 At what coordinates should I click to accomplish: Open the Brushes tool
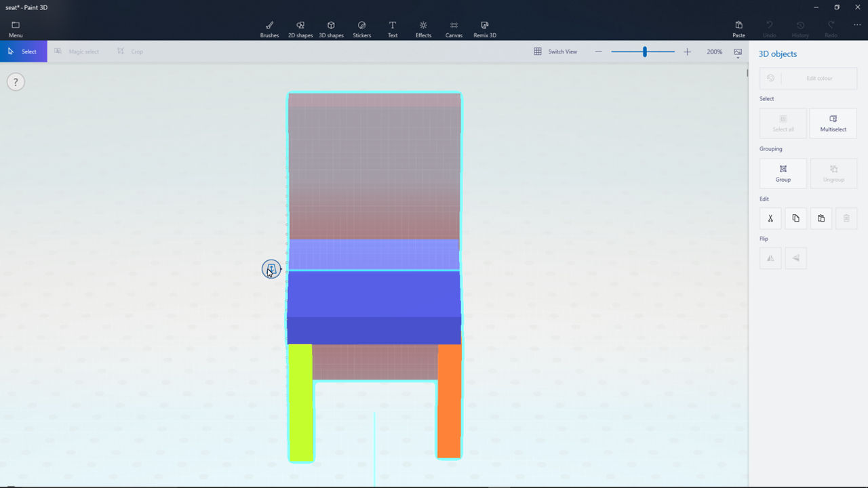point(269,29)
